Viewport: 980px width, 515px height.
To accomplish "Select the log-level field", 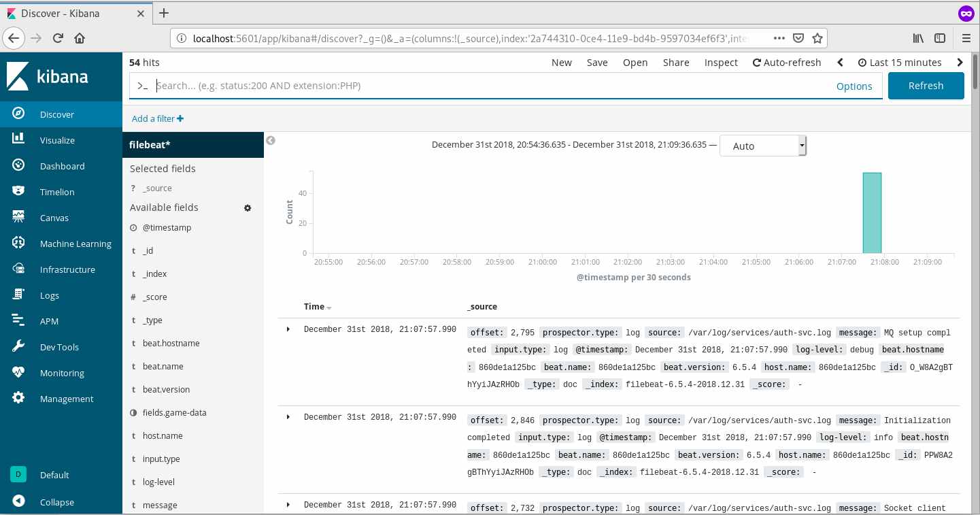I will (158, 482).
